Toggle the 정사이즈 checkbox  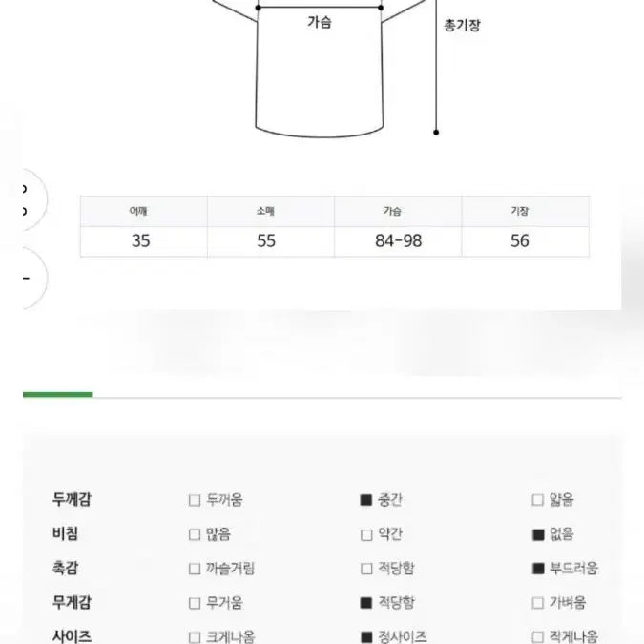(x=365, y=636)
